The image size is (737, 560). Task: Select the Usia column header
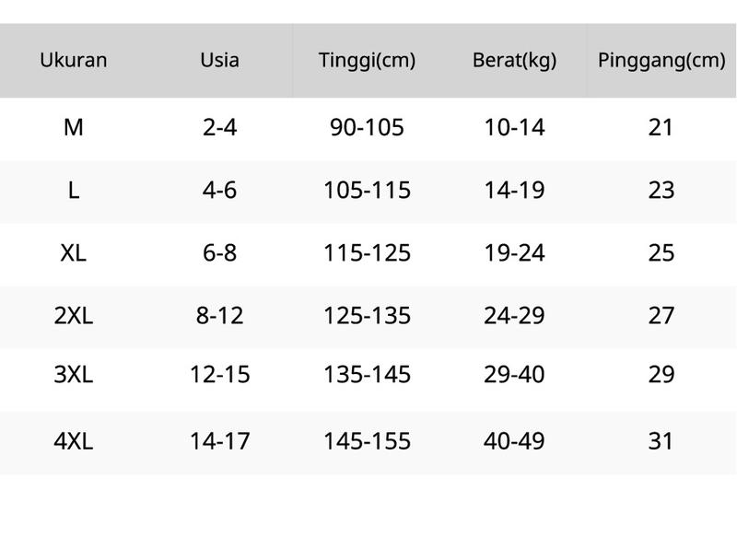(x=219, y=60)
